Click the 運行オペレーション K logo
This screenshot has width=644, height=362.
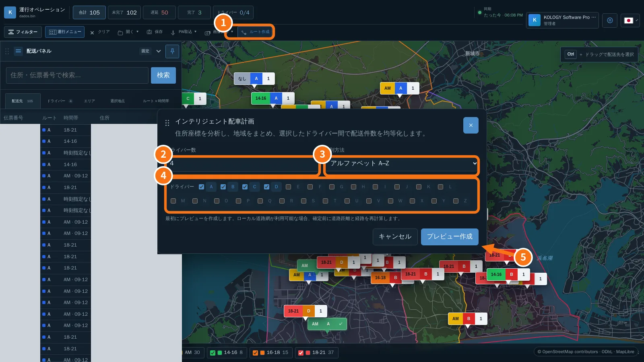pyautogui.click(x=10, y=12)
